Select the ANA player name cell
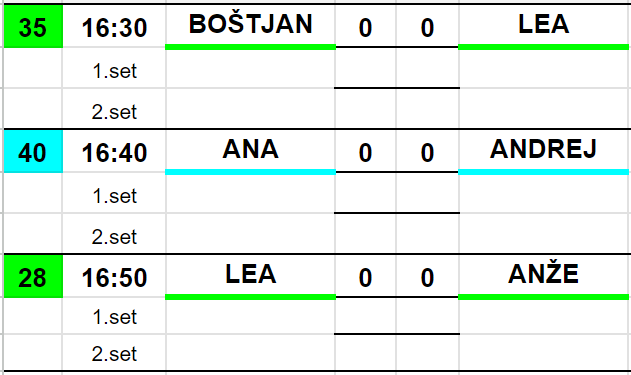Screen dimensions: 631x375 (250, 152)
